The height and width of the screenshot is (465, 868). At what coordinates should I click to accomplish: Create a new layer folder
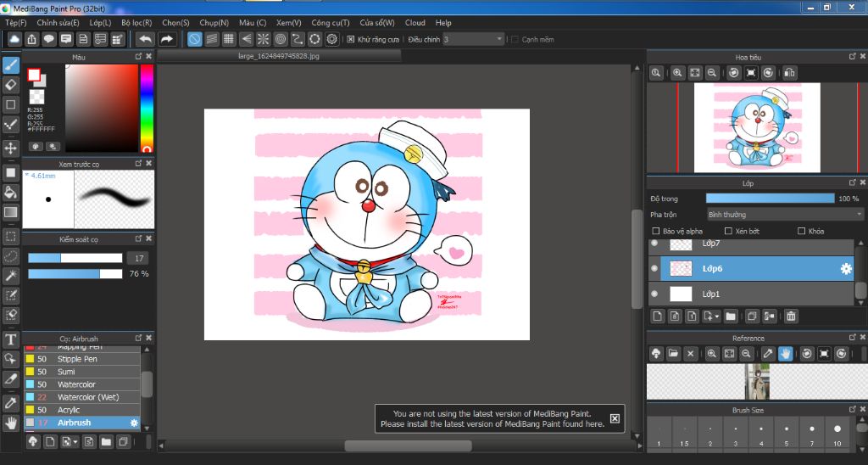pos(731,316)
